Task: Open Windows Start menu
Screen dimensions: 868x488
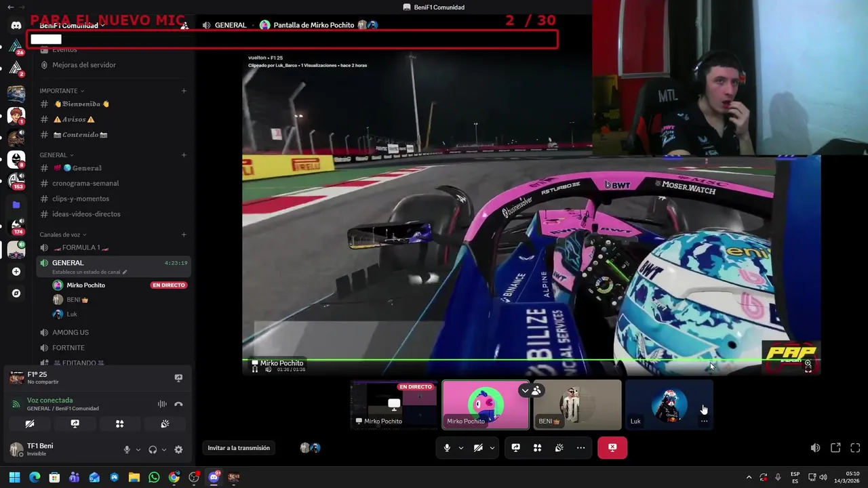Action: coord(14,478)
